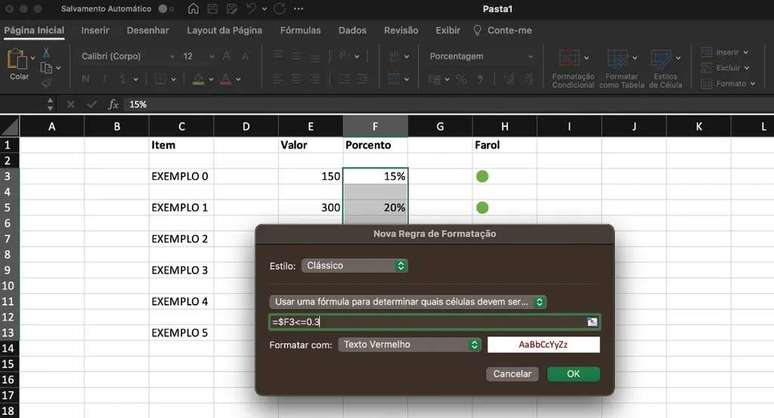
Task: Click cell with value 300
Action: 310,208
